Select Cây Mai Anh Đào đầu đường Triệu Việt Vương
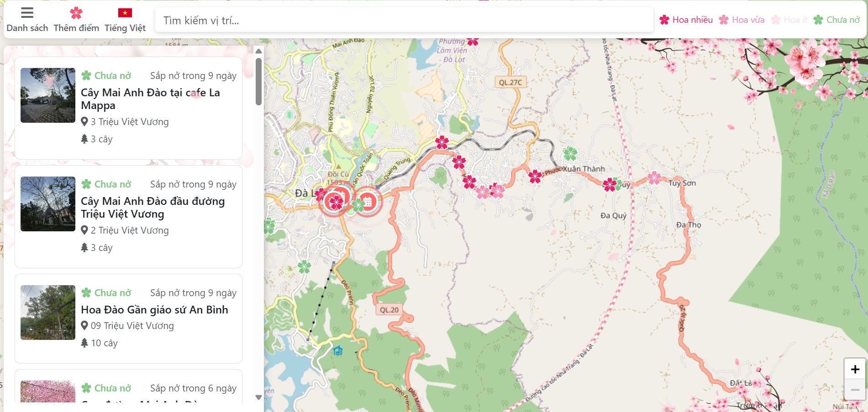The width and height of the screenshot is (868, 412). [x=153, y=208]
